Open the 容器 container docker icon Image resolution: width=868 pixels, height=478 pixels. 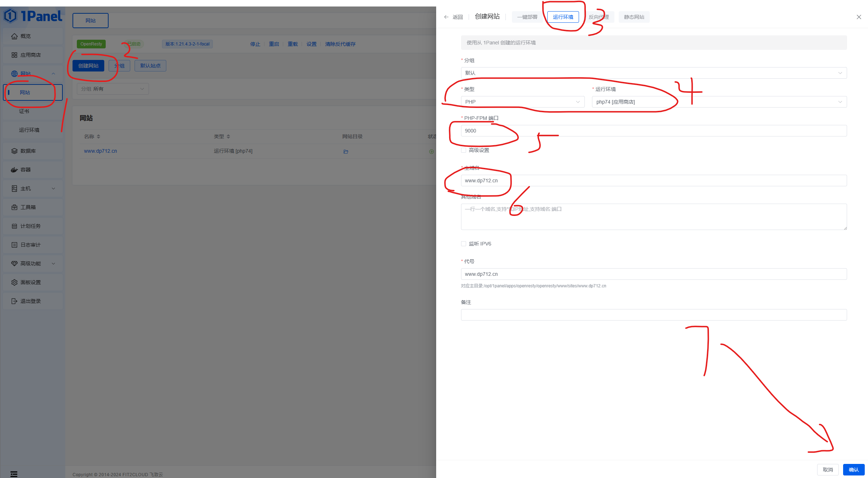[14, 170]
